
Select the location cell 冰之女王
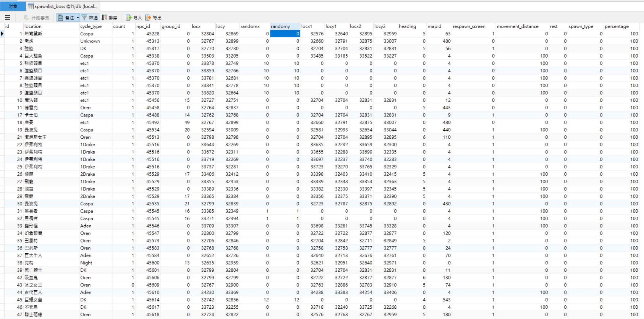click(x=51, y=285)
